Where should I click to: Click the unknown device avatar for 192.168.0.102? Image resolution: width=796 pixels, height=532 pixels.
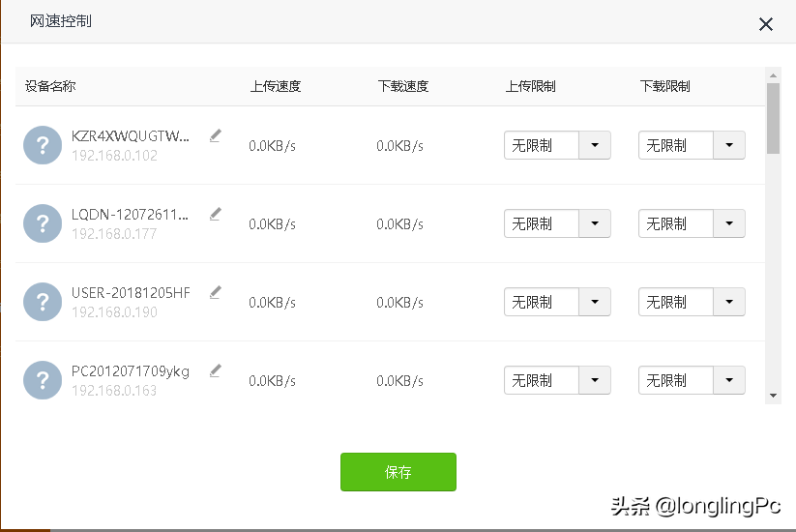pos(43,145)
